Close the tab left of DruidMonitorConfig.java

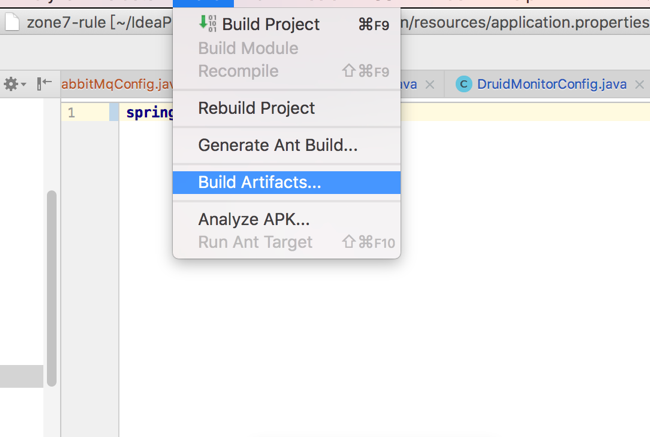430,85
